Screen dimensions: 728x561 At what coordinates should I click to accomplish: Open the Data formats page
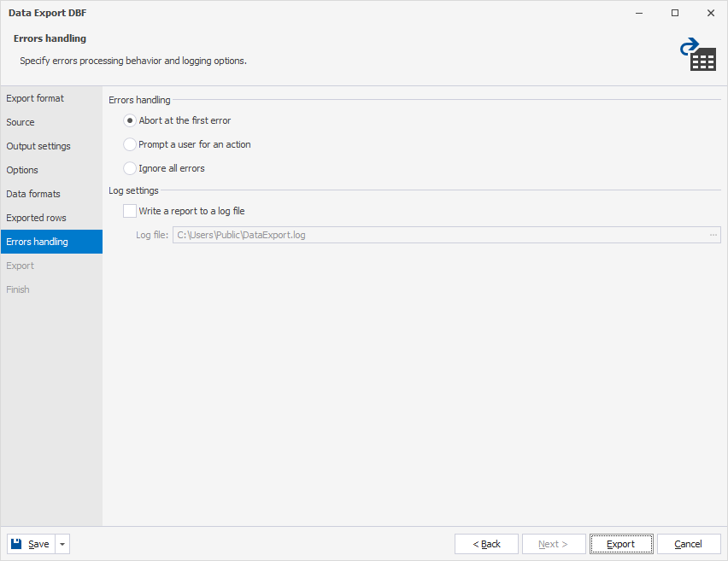tap(51, 194)
